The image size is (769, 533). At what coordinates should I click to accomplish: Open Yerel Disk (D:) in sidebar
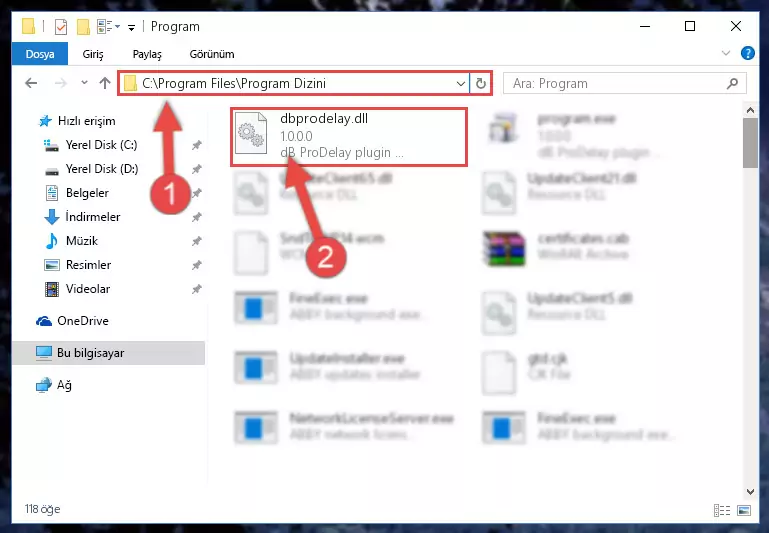coord(91,169)
